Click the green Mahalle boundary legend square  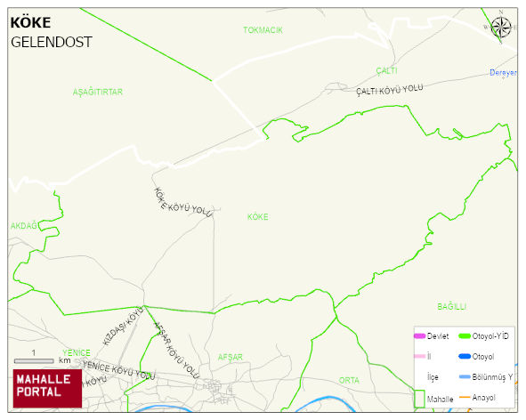click(x=419, y=399)
